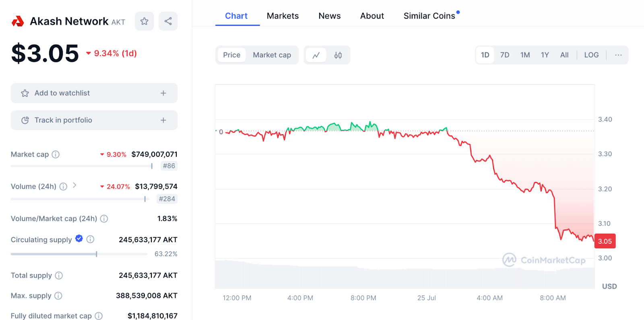This screenshot has width=644, height=320.
Task: Open Market cap info tooltip icon
Action: coord(56,154)
